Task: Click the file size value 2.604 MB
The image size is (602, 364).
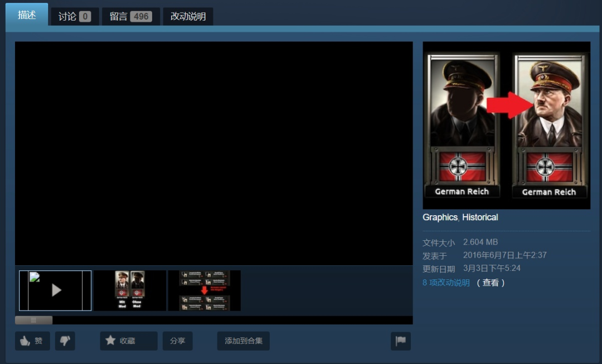Action: coord(480,242)
